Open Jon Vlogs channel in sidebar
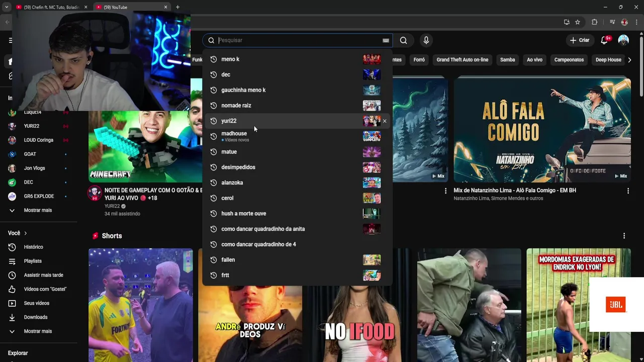The width and height of the screenshot is (644, 362). click(38, 168)
